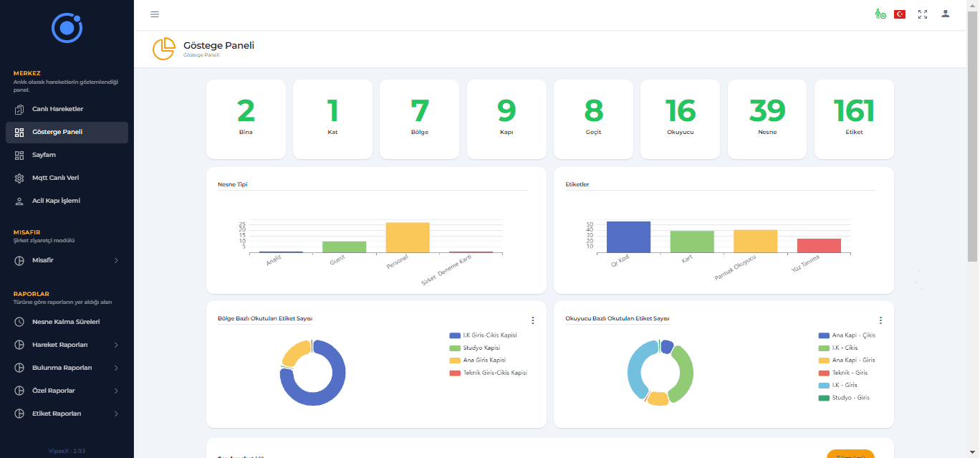Click the Bulunma Raporları pie icon
The height and width of the screenshot is (458, 980).
point(19,368)
